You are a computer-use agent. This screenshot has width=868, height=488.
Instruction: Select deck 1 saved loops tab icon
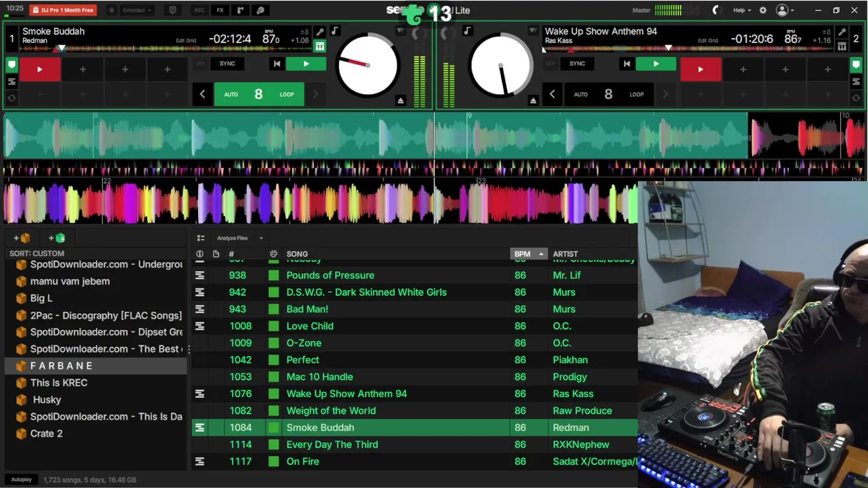pyautogui.click(x=12, y=98)
